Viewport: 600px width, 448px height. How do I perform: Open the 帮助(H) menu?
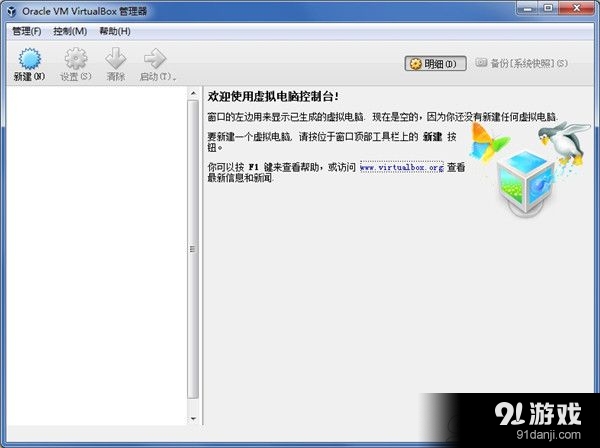(x=115, y=31)
